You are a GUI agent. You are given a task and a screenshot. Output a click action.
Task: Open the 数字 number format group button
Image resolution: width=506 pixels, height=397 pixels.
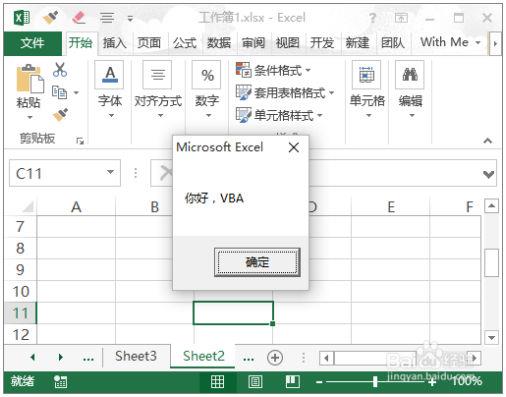tap(207, 90)
